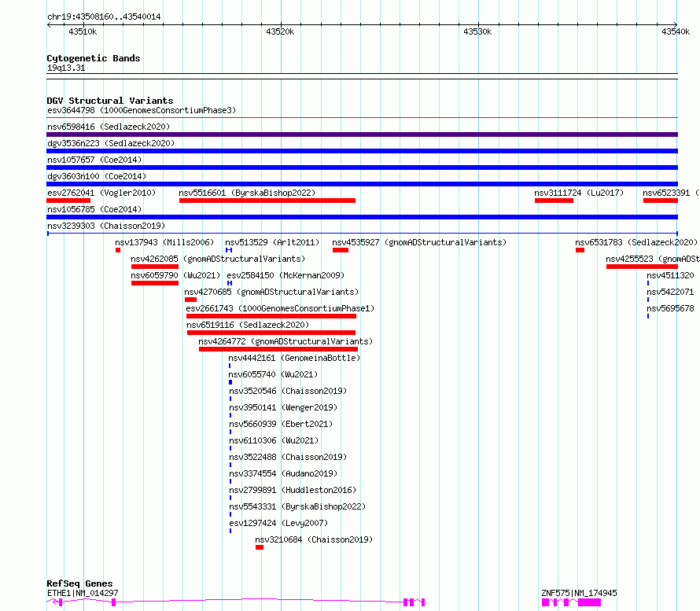
Task: Click the DGV Structural Variants track title
Action: [110, 101]
